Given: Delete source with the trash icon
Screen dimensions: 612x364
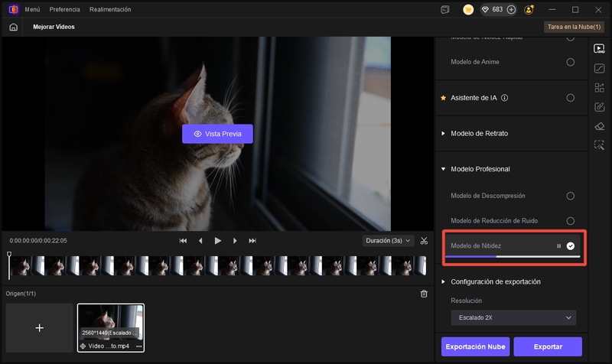Looking at the screenshot, I should 424,294.
